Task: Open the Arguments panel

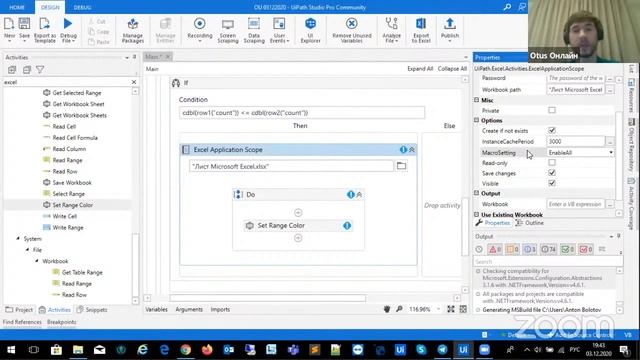Action: tap(189, 309)
